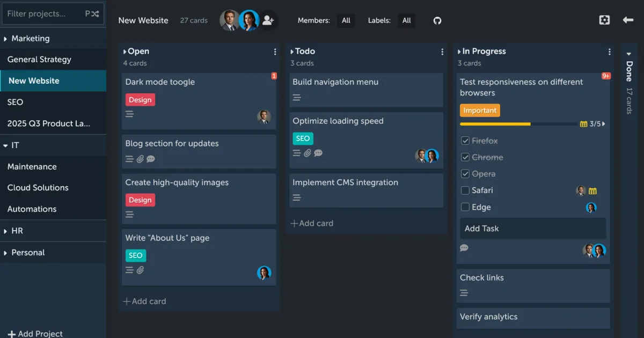
Task: Click the calendar icon beside Safari task
Action: pyautogui.click(x=592, y=191)
